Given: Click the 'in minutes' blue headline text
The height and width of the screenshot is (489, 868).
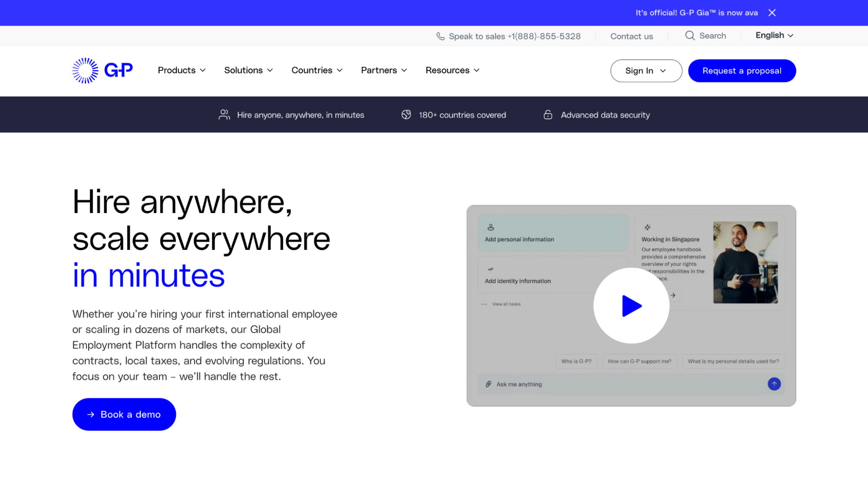Looking at the screenshot, I should tap(149, 275).
